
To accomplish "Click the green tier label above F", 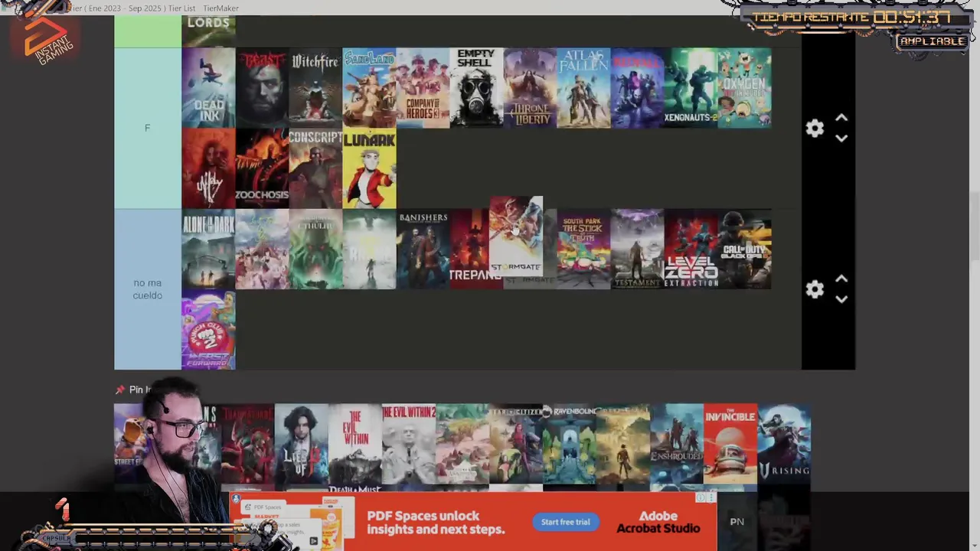I will (148, 31).
